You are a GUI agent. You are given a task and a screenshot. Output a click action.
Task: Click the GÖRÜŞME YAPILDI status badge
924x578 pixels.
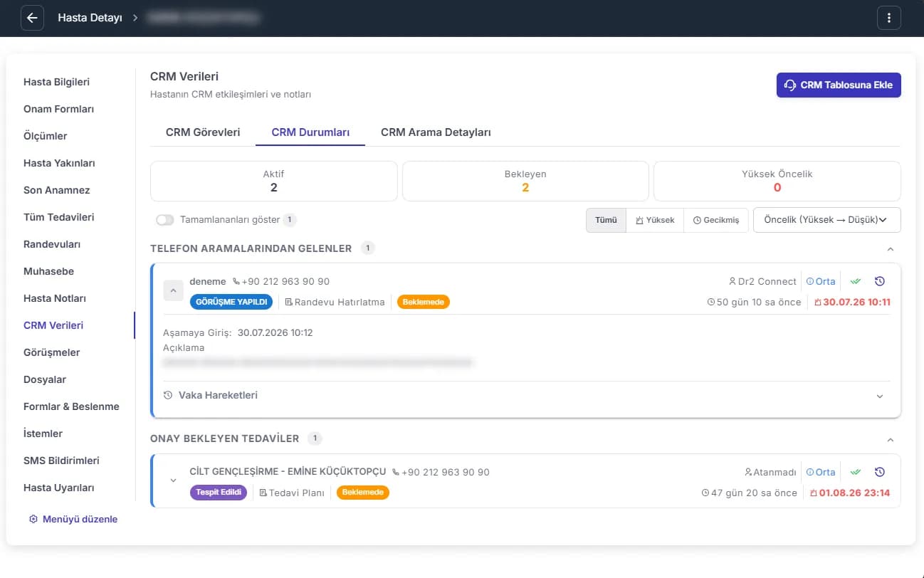231,302
